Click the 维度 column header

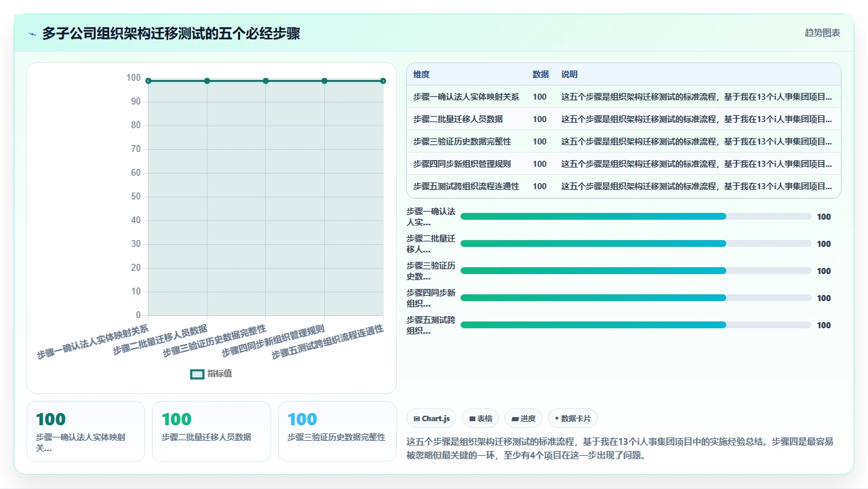click(x=421, y=75)
